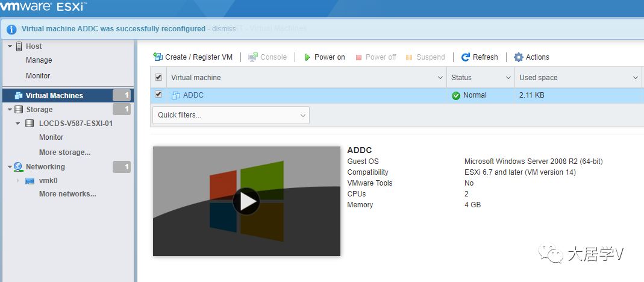Image resolution: width=644 pixels, height=282 pixels.
Task: Click Microsoft Windows Server 2008 R2 guest OS value
Action: pos(534,161)
